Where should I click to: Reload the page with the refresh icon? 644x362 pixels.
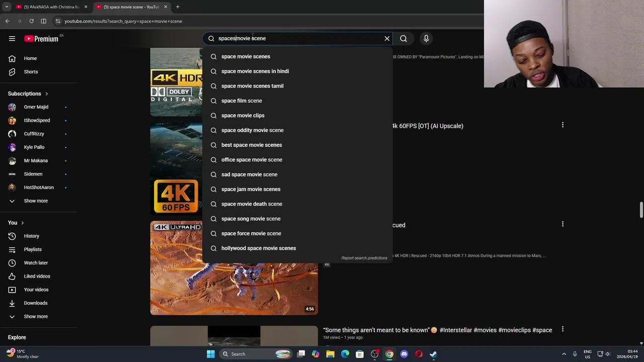click(31, 21)
